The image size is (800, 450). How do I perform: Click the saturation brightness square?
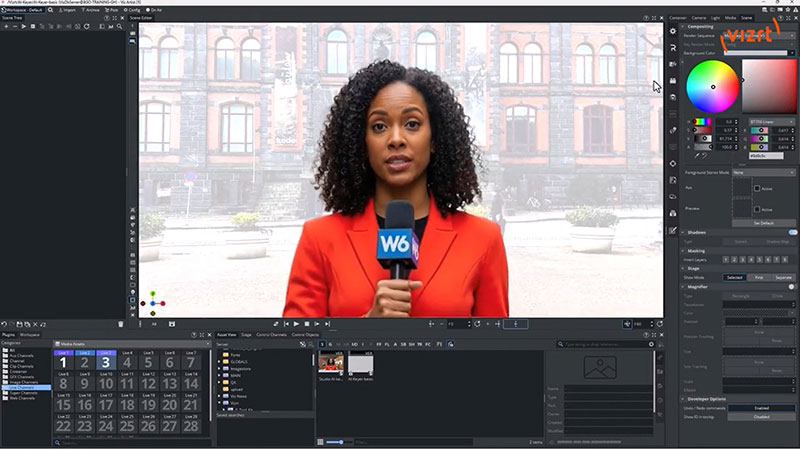(x=768, y=86)
